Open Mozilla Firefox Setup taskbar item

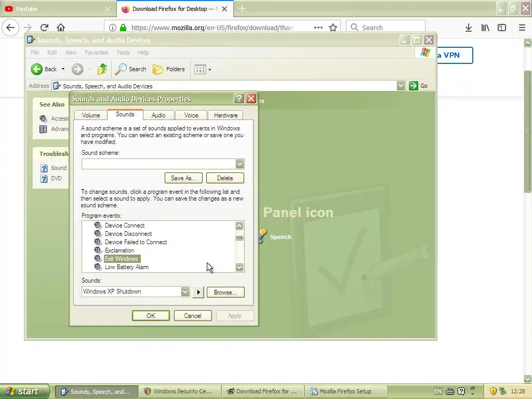[345, 392]
